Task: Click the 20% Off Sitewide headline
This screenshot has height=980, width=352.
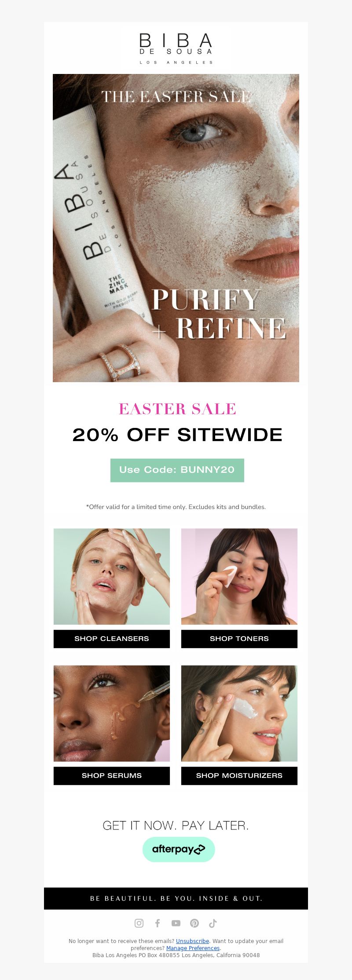Action: 177,435
